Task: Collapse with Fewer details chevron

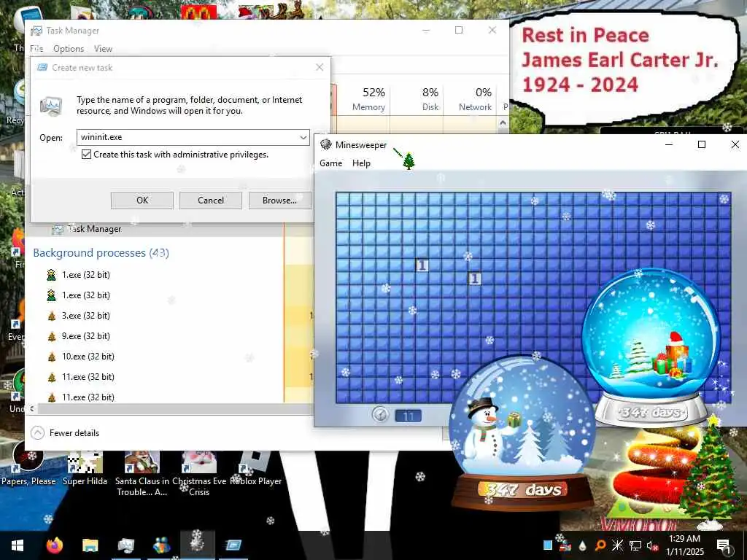Action: [x=37, y=433]
